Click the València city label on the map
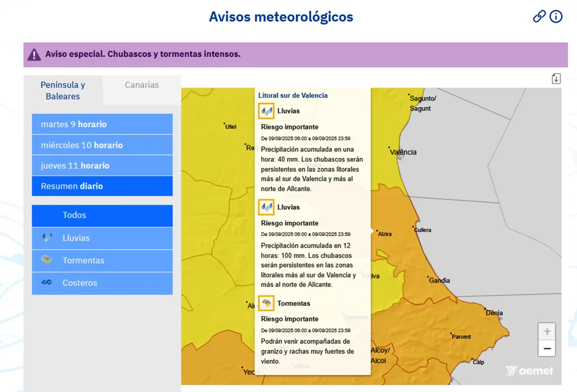Screen dimensions: 577x392 [403, 152]
